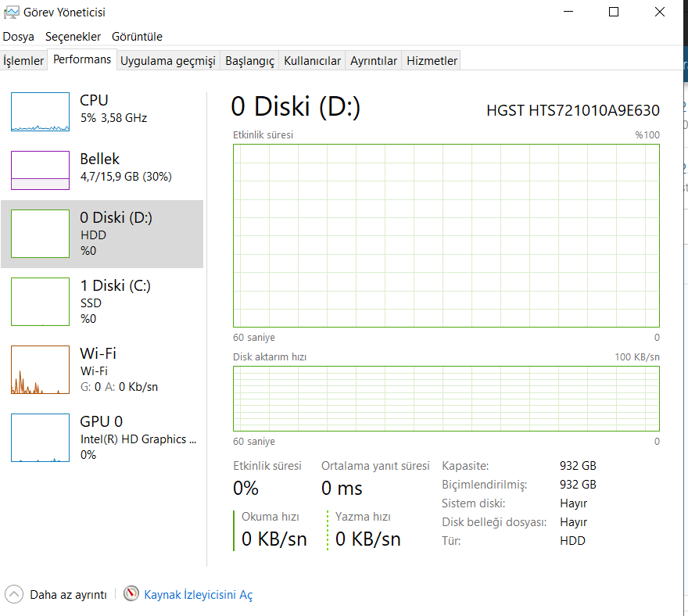Switch to the Uygulama geçmişi tab
This screenshot has width=688, height=616.
(x=167, y=61)
